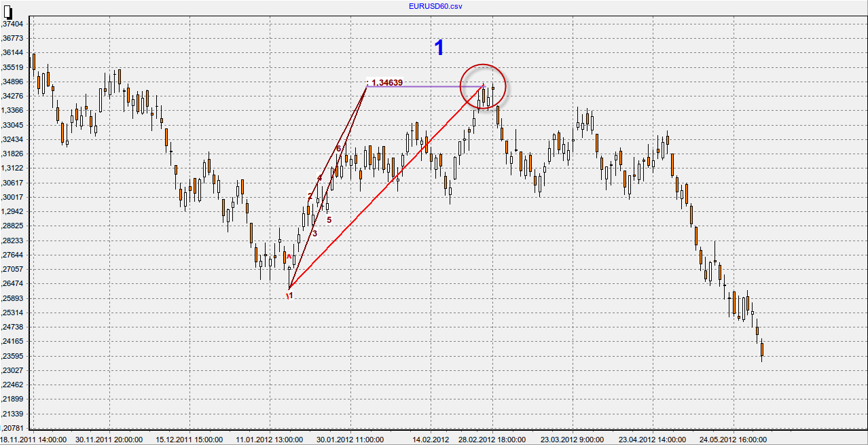Image resolution: width=868 pixels, height=445 pixels.
Task: Click the 18.11.2011 14:00:00 date label
Action: coord(33,440)
